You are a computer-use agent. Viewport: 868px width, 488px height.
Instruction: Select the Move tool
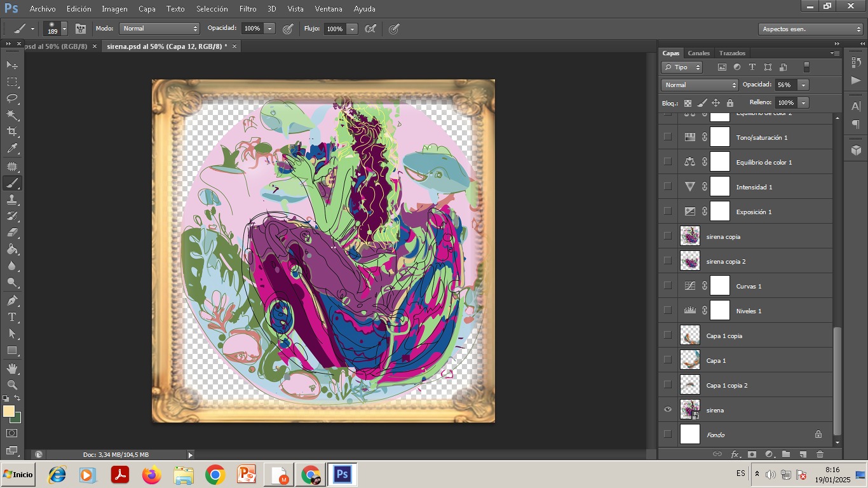pyautogui.click(x=12, y=65)
